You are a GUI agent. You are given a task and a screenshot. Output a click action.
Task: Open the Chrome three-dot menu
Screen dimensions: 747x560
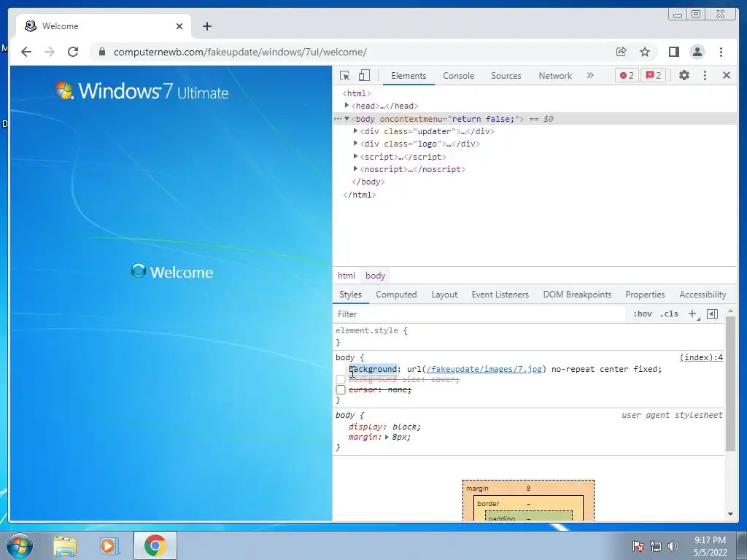(x=721, y=52)
